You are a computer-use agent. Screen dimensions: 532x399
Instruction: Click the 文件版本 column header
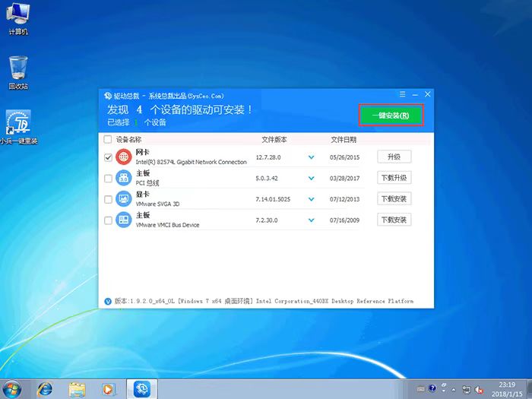click(274, 139)
